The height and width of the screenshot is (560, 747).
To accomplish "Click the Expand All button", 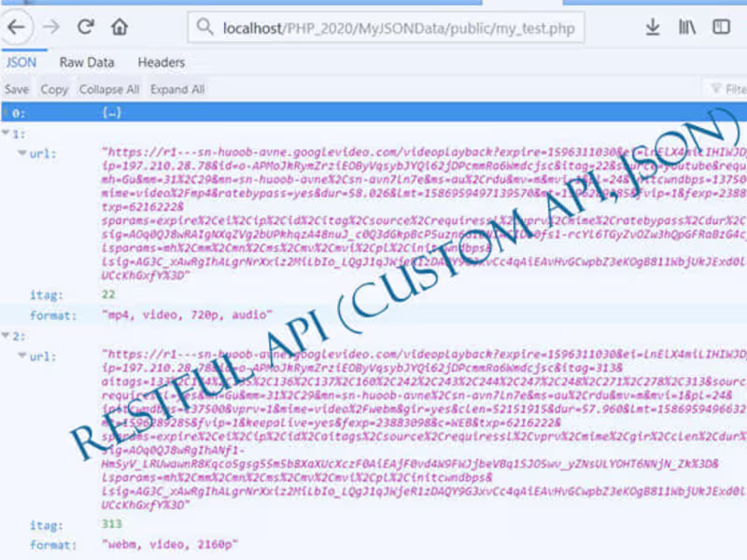I will (177, 90).
